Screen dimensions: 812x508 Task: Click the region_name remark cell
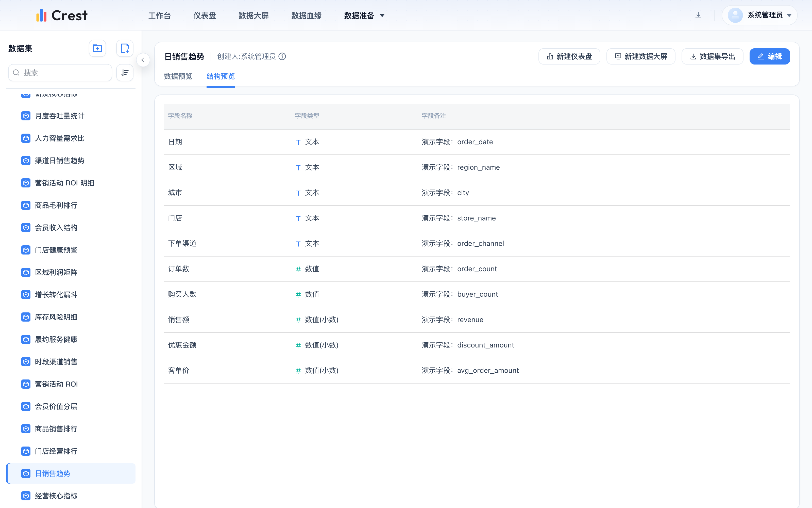click(x=461, y=167)
